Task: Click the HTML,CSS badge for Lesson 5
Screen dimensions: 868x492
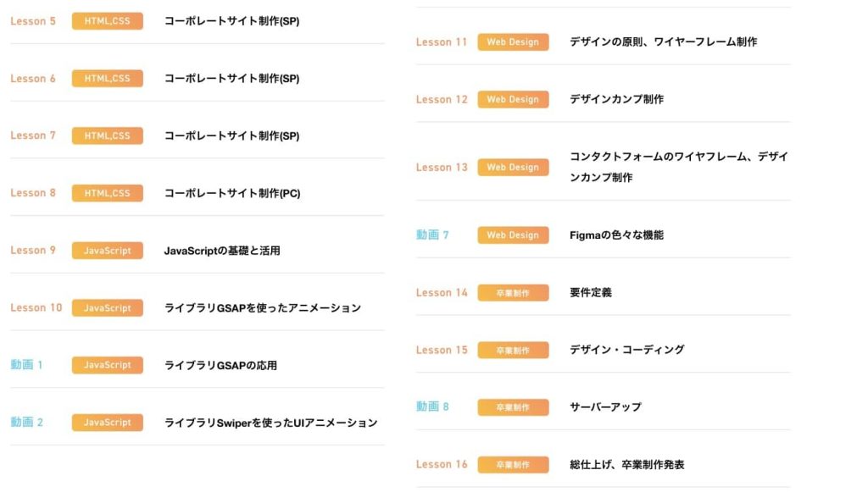Action: (107, 21)
